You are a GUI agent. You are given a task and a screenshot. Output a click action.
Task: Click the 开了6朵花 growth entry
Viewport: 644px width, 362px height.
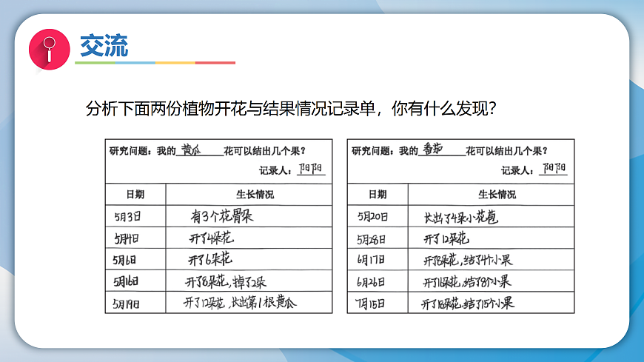(x=210, y=259)
